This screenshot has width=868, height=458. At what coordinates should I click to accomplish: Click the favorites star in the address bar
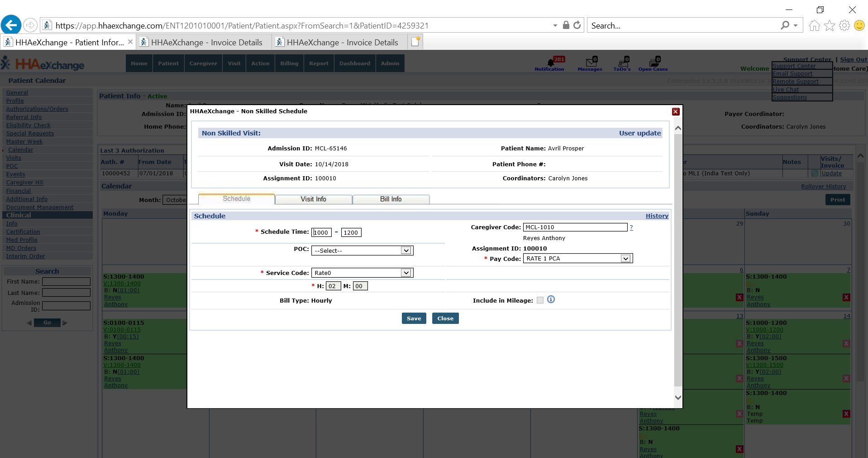[x=829, y=25]
